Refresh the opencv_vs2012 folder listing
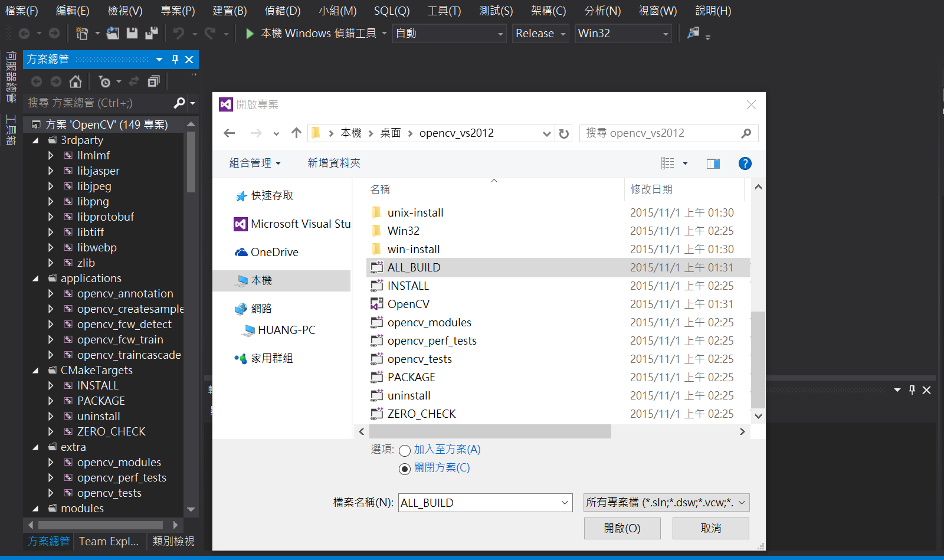This screenshot has height=560, width=944. tap(564, 133)
